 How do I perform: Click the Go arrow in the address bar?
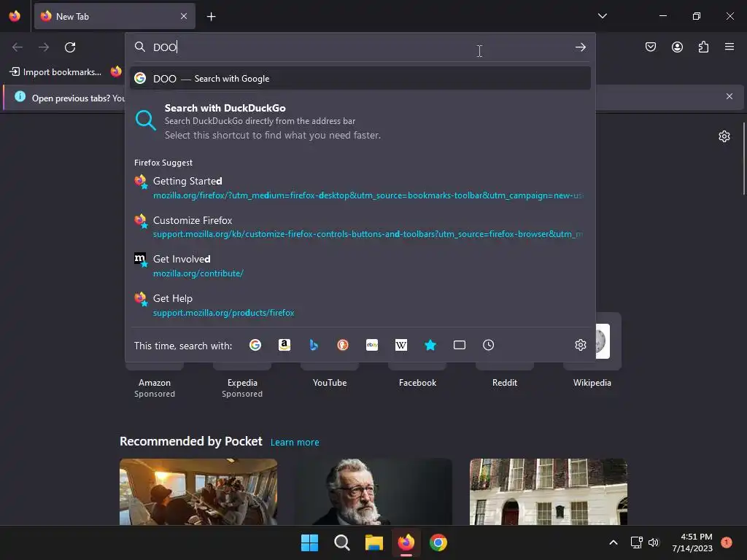tap(580, 47)
